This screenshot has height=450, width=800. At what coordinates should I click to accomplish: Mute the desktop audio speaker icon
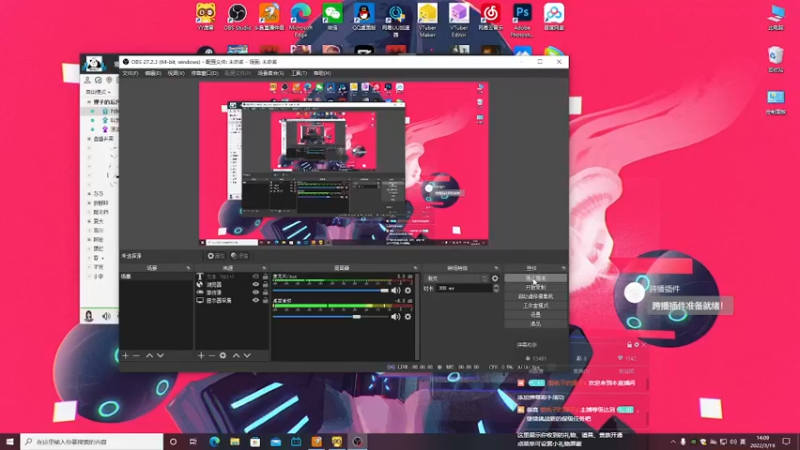[x=395, y=317]
